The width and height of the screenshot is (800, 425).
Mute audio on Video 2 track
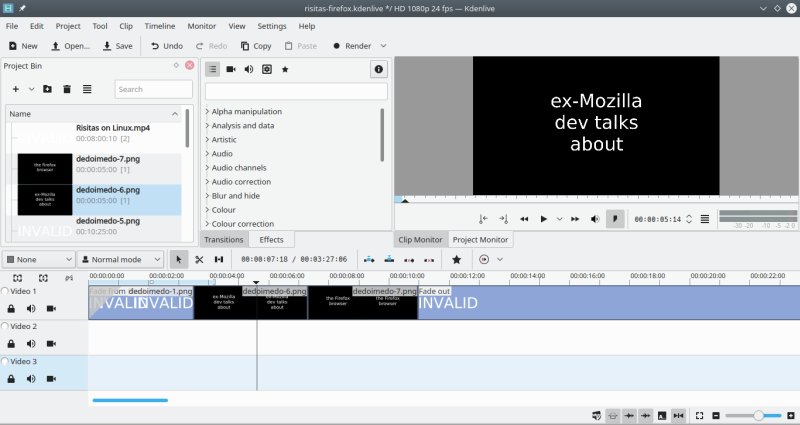[31, 344]
